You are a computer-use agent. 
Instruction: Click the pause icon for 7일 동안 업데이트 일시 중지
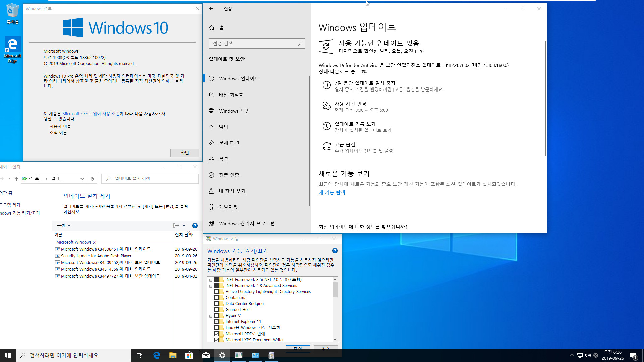[326, 85]
